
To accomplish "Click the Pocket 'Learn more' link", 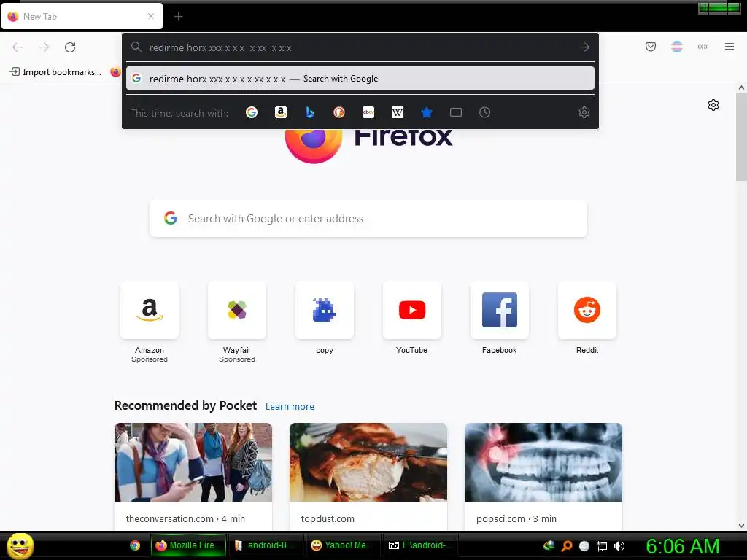I will [x=290, y=407].
